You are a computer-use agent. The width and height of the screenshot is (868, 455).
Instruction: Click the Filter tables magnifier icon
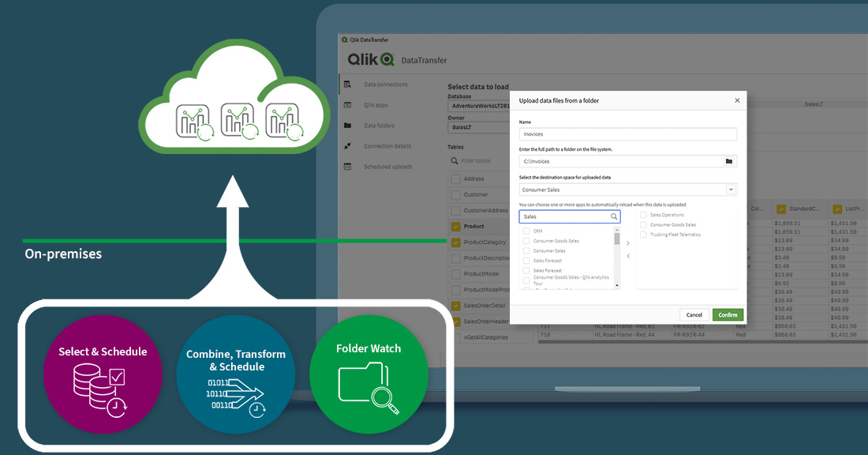click(x=455, y=160)
